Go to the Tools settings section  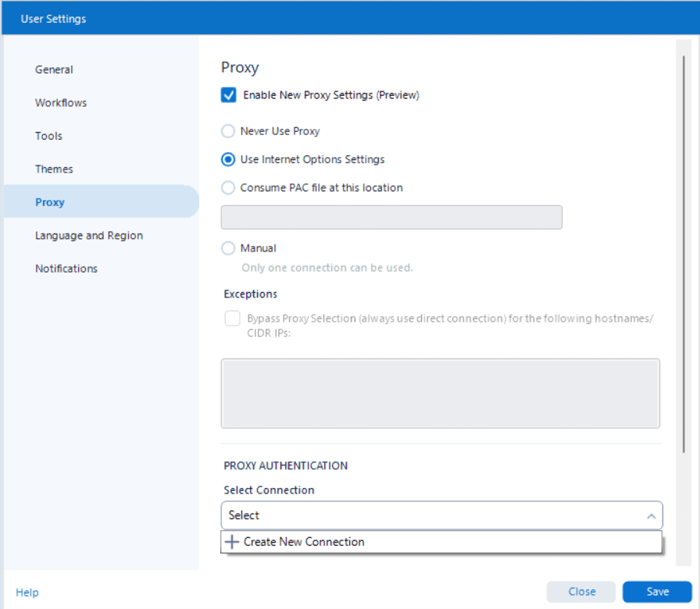point(48,136)
